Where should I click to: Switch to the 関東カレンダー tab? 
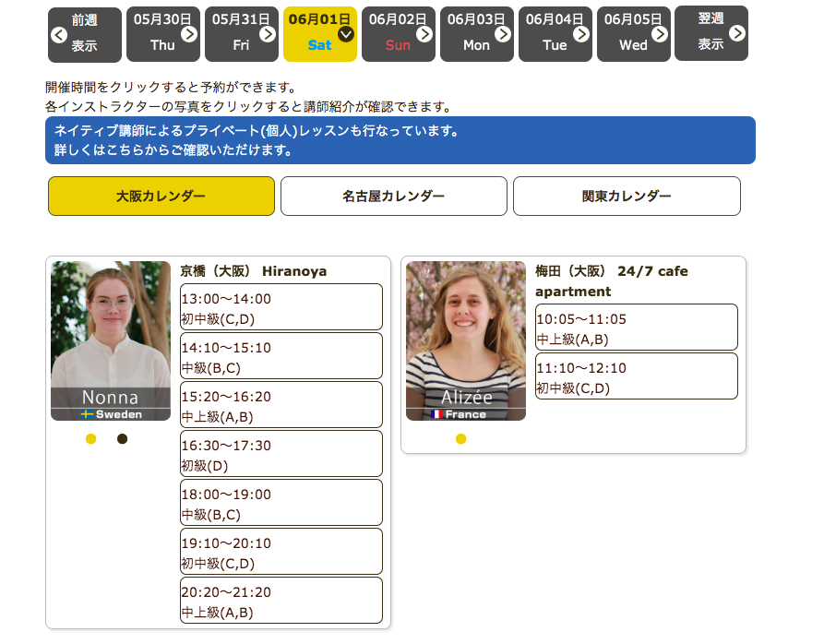pyautogui.click(x=627, y=197)
